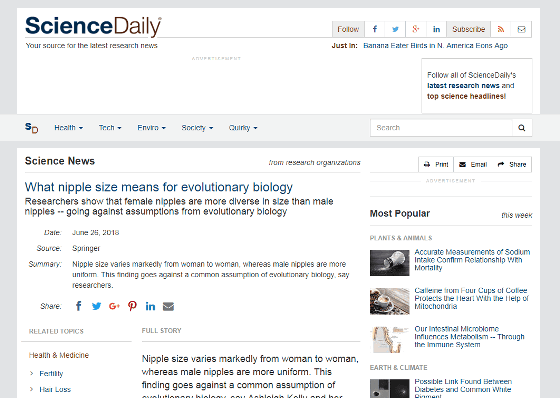Click the coffee cup article thumbnail
The height and width of the screenshot is (398, 560).
click(390, 301)
